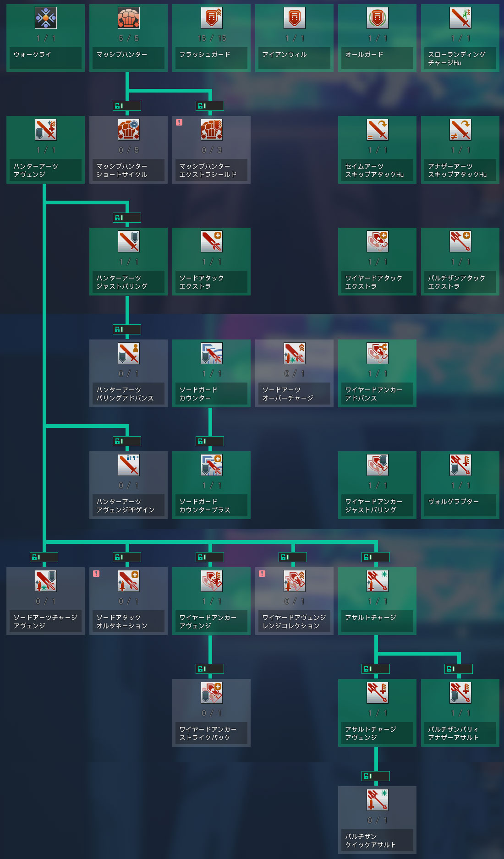Select the マッシブハンターショートサイクル clock armor icon
The width and height of the screenshot is (504, 859).
[129, 130]
